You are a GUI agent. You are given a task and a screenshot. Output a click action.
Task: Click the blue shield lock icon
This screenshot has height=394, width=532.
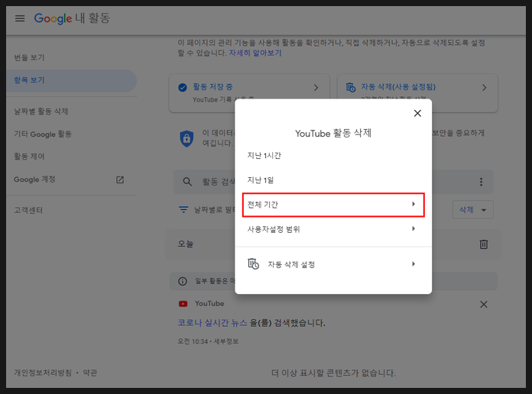pos(187,138)
